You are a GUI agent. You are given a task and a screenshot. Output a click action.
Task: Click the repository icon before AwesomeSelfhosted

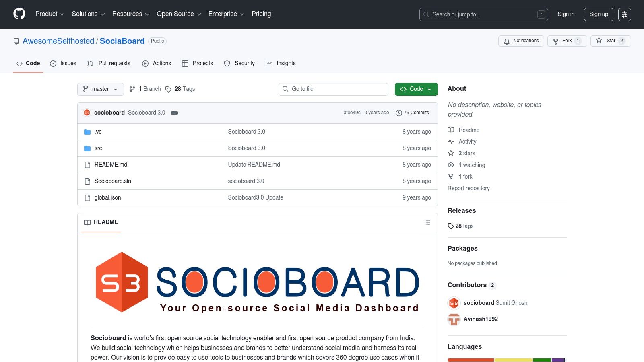pyautogui.click(x=16, y=41)
